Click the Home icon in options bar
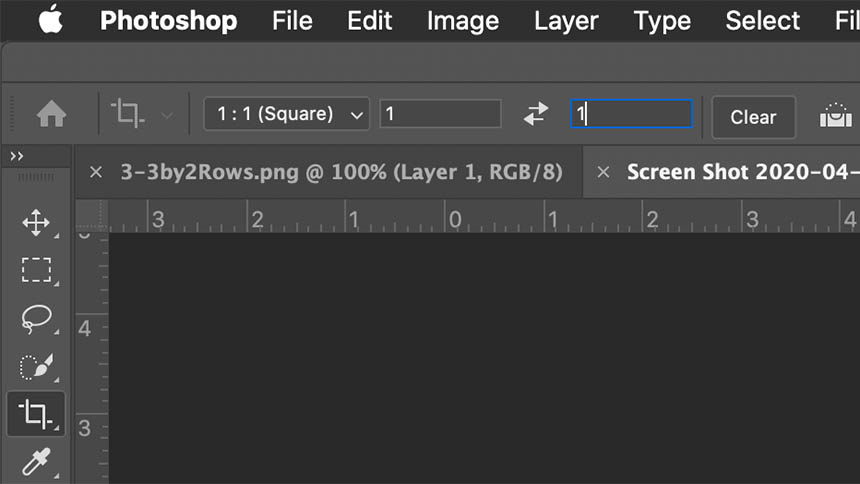Viewport: 860px width, 484px height. pos(51,115)
